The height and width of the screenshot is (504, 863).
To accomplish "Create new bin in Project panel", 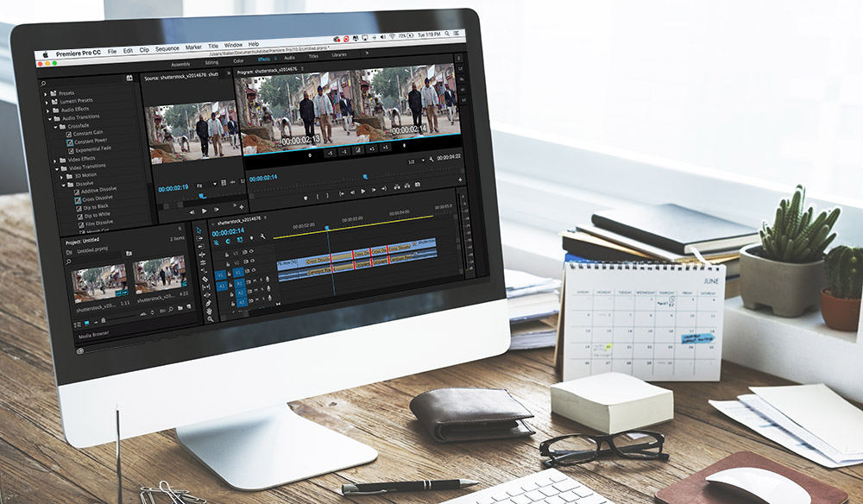I will click(180, 308).
